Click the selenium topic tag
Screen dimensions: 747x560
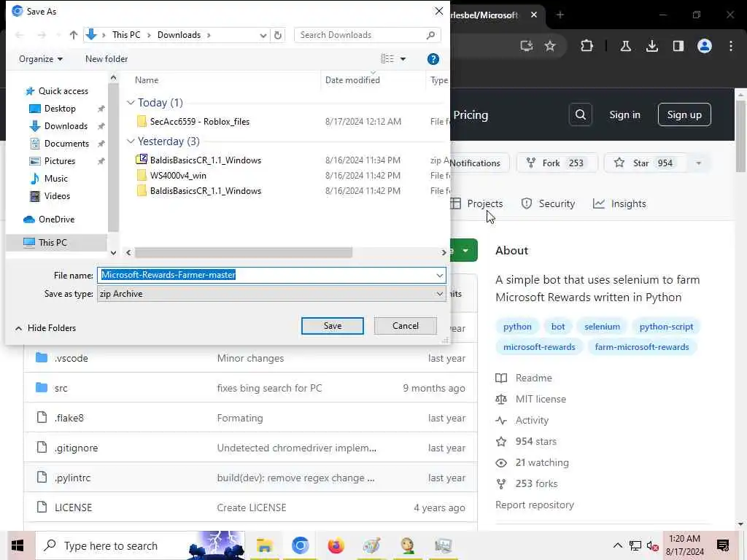(x=602, y=327)
